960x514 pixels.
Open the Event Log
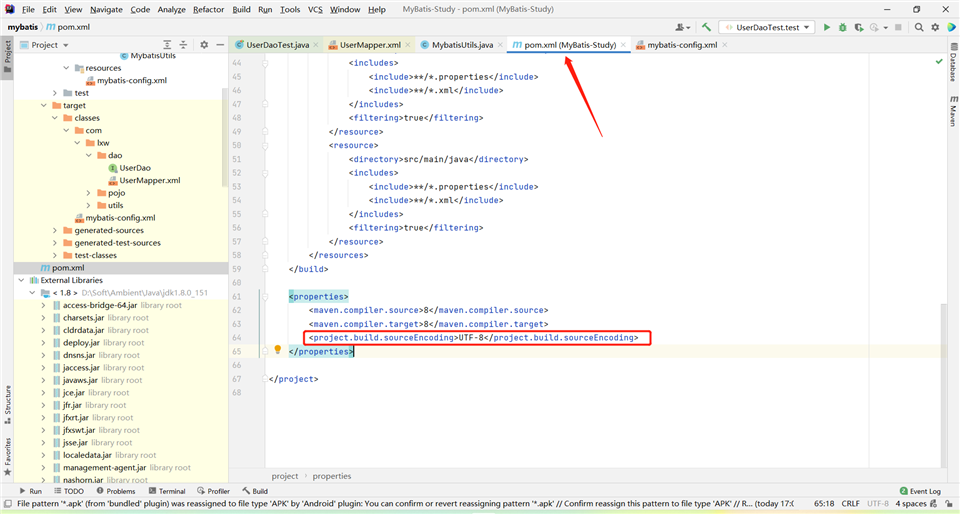pyautogui.click(x=920, y=491)
